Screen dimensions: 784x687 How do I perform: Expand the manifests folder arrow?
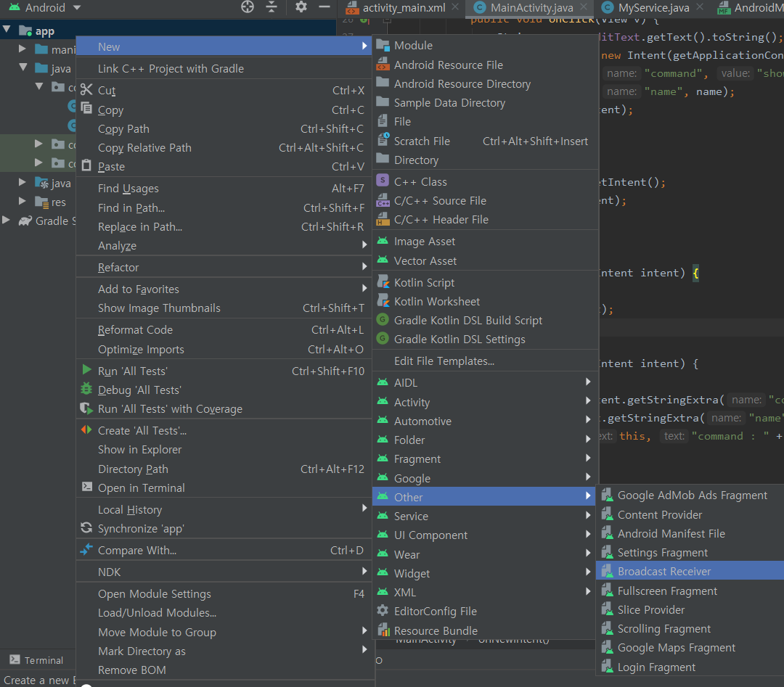click(22, 49)
